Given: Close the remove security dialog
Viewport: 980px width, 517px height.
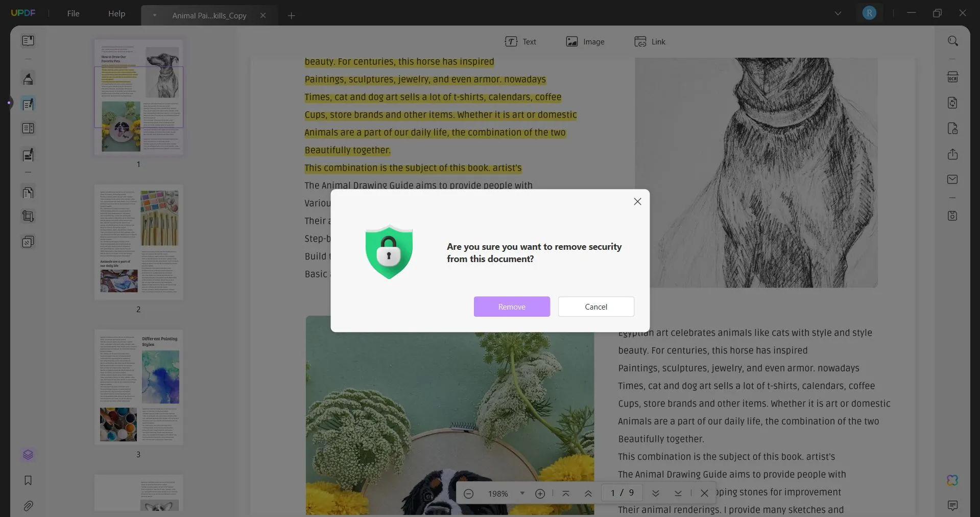Looking at the screenshot, I should (637, 202).
